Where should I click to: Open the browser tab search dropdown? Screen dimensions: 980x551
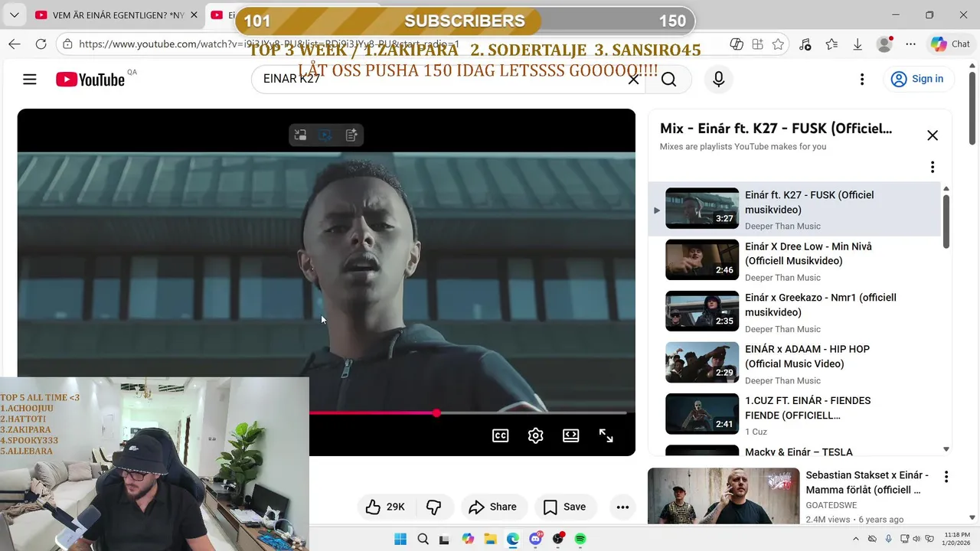15,15
